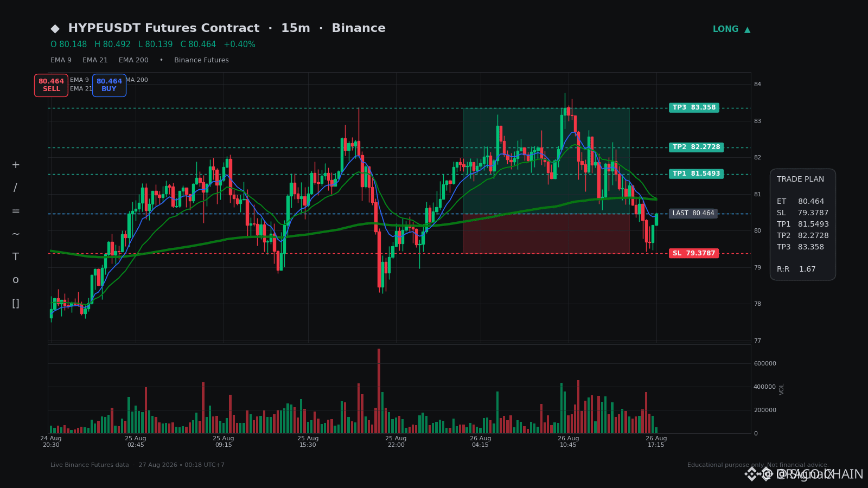Switch the Binance exchange in the title

pos(359,28)
